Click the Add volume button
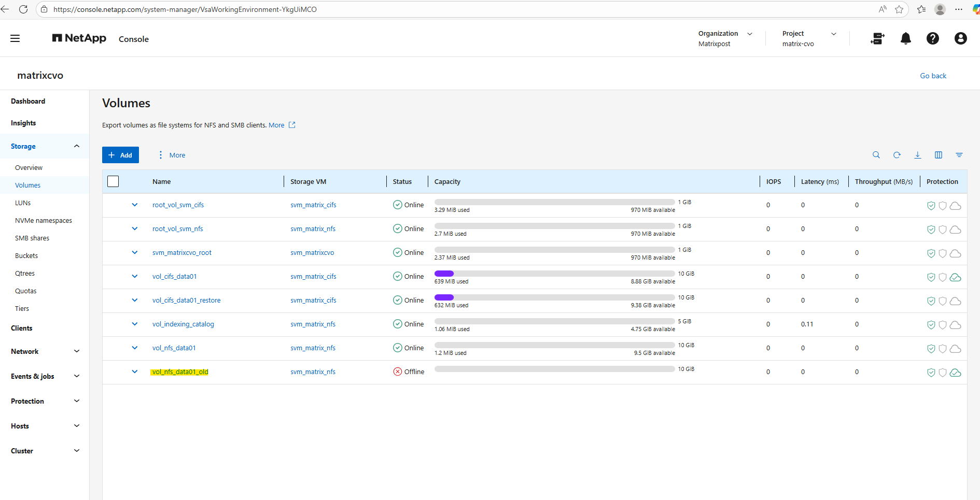Image resolution: width=980 pixels, height=500 pixels. (x=120, y=155)
